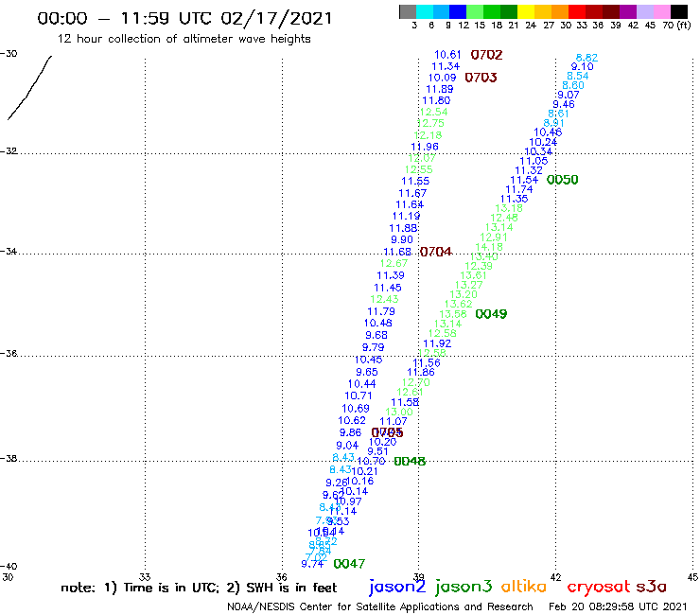Viewport: 700px width, 615px height.
Task: Click the gray swatch in the color scale
Action: (x=408, y=11)
